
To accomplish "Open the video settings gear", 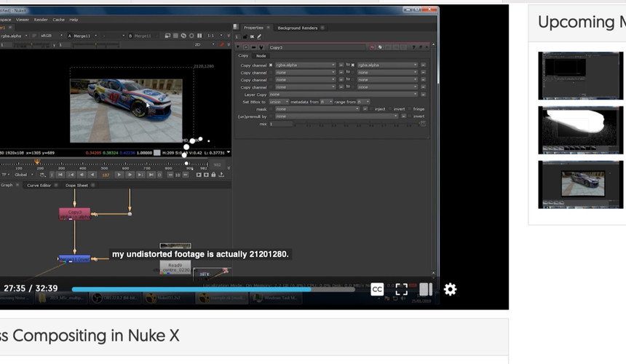I will (450, 289).
